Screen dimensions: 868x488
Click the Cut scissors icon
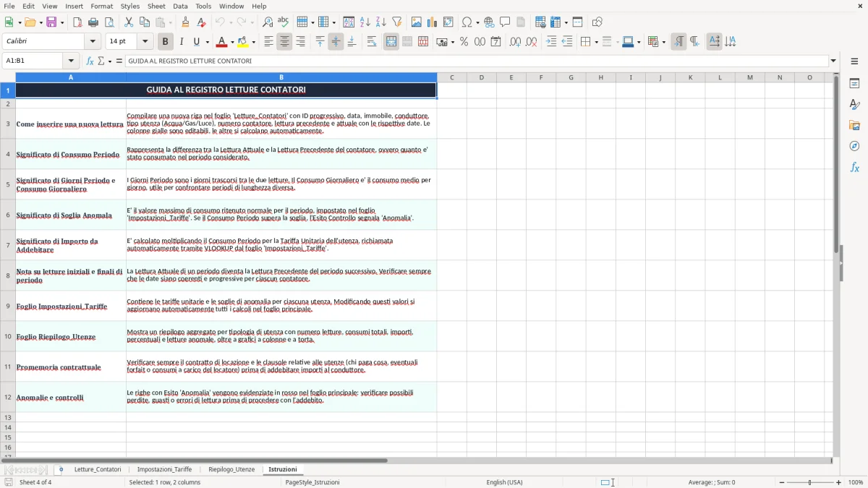coord(129,22)
